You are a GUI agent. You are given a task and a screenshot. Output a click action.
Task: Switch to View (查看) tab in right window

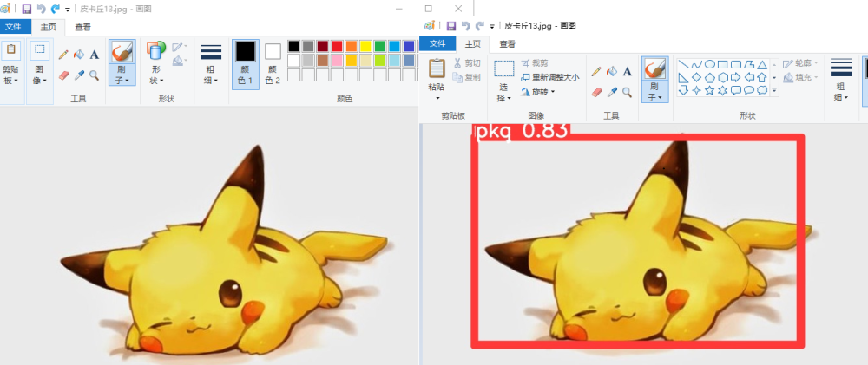point(507,43)
